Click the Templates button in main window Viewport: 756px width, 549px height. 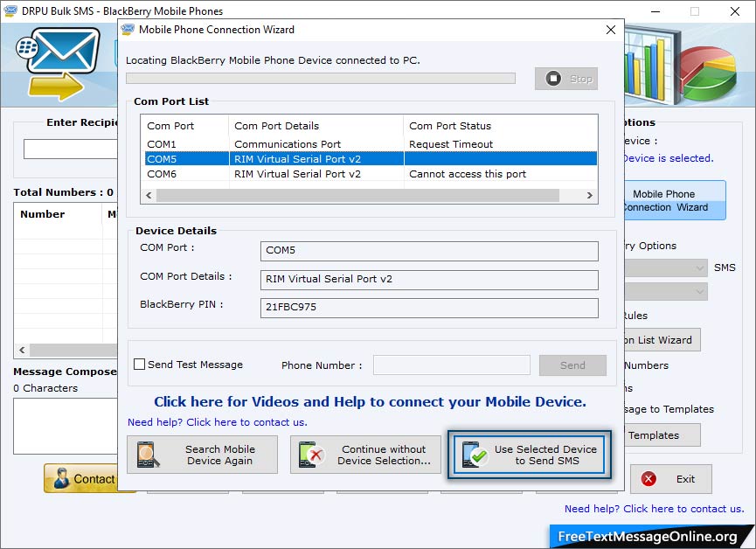point(662,435)
